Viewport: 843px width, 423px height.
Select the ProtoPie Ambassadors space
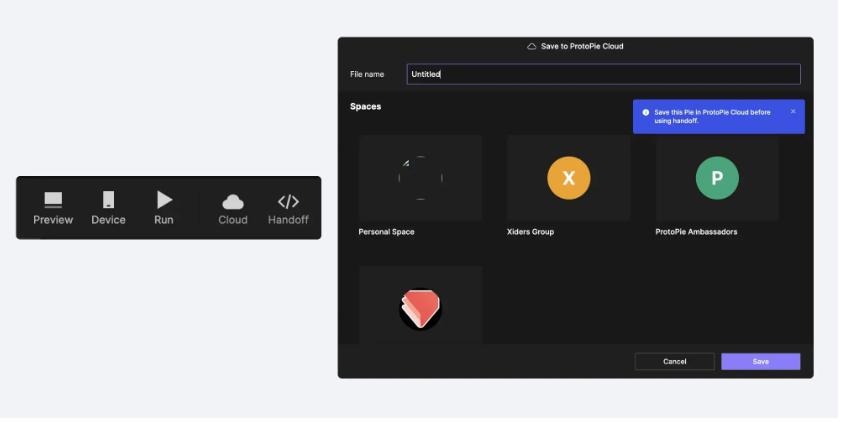717,178
